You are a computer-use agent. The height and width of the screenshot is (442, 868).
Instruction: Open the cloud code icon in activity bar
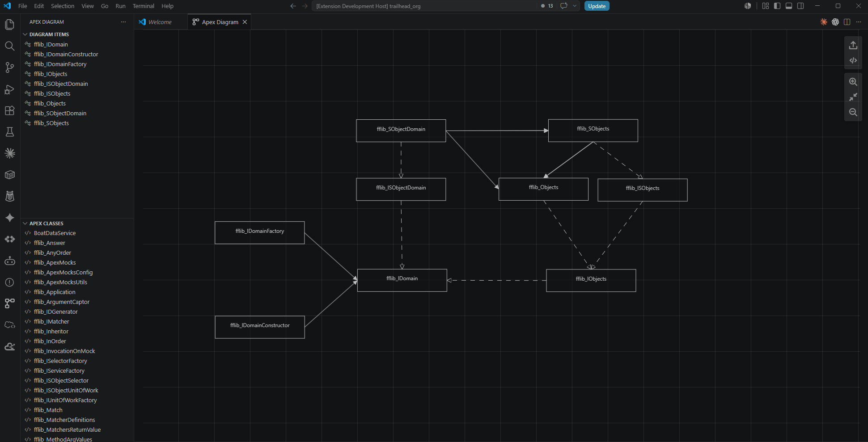(9, 325)
